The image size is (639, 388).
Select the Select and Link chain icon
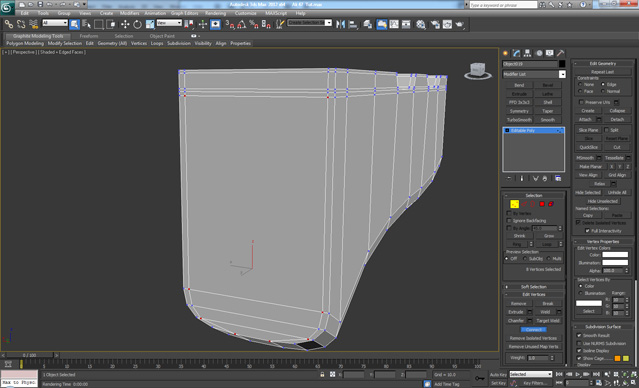click(x=9, y=24)
